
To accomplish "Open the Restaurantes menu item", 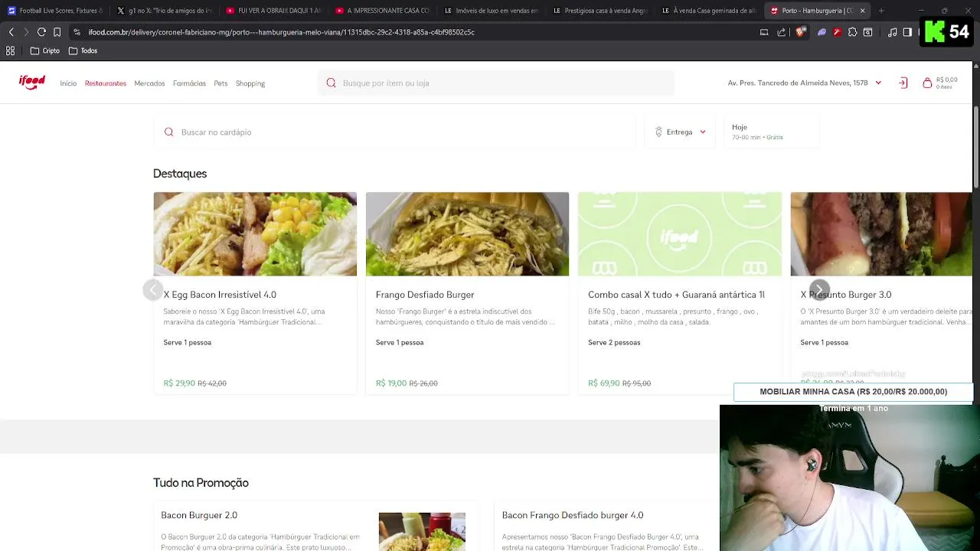I will (x=106, y=83).
